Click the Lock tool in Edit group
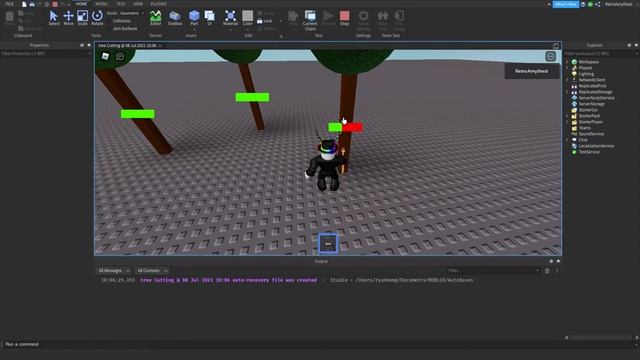The height and width of the screenshot is (360, 640). click(265, 21)
